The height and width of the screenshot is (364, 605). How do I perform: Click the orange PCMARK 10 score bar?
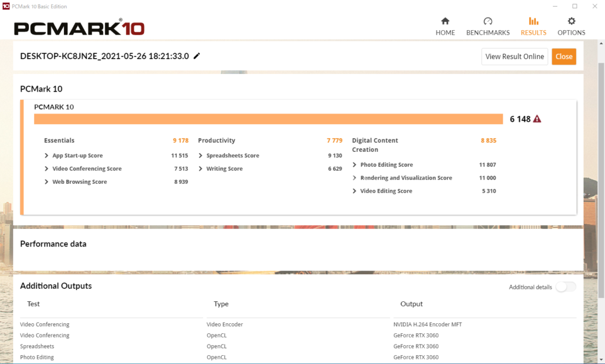(269, 119)
